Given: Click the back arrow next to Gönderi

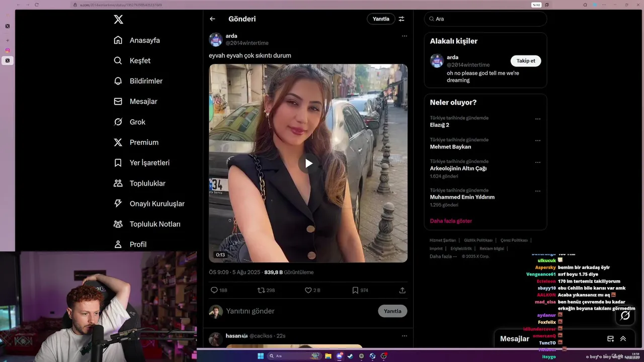Looking at the screenshot, I should pyautogui.click(x=212, y=19).
